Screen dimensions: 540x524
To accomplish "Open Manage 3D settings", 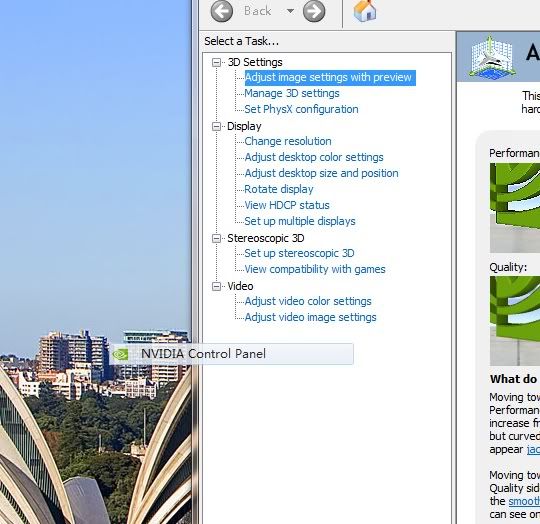I will point(292,93).
